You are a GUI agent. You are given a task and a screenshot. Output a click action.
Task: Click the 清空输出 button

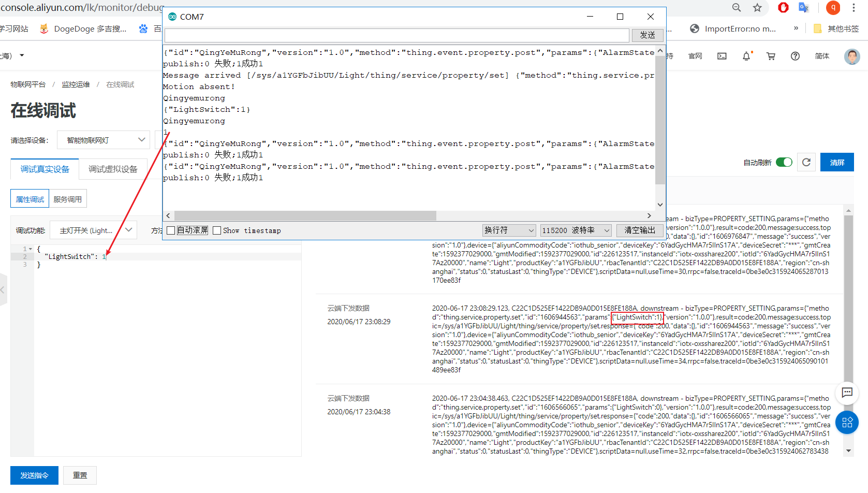click(640, 230)
